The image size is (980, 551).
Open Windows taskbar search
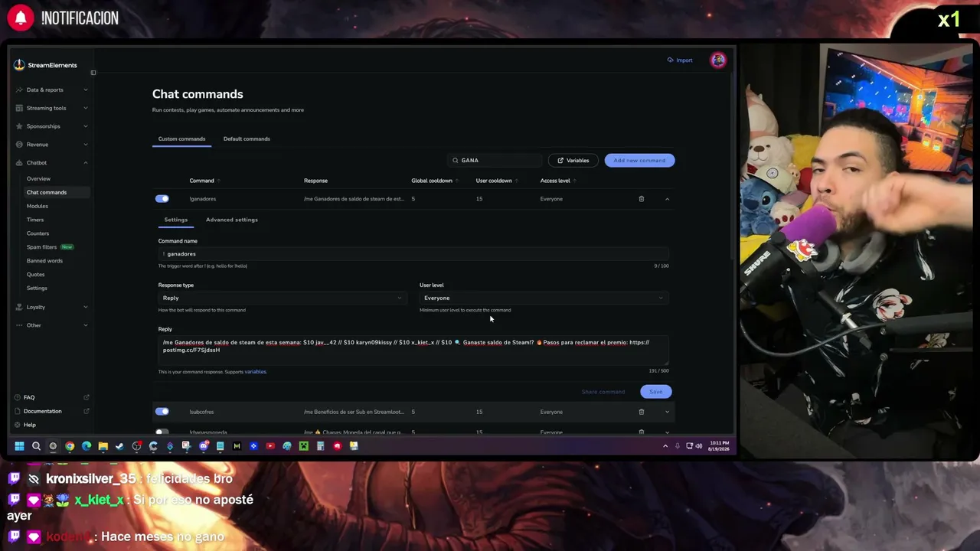(x=36, y=446)
